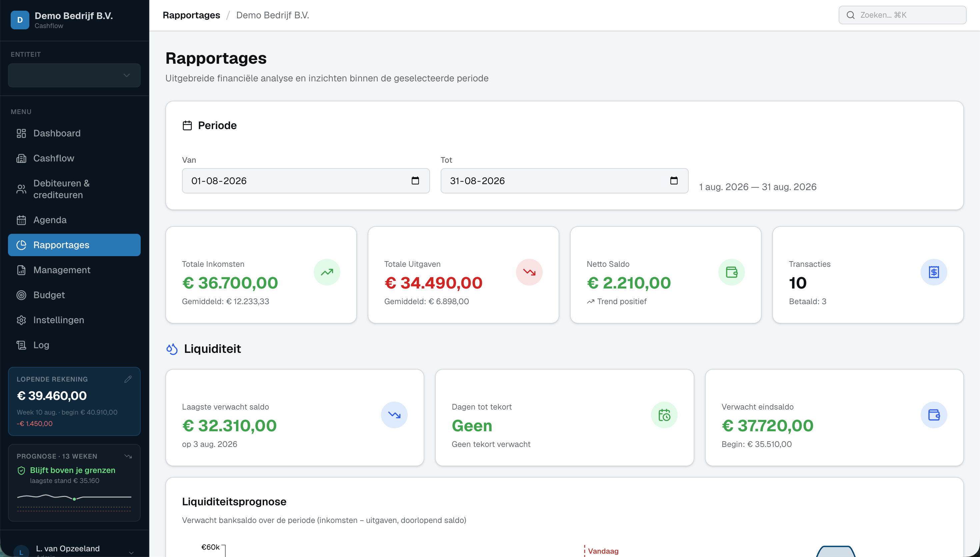This screenshot has height=557, width=980.
Task: Click the prognose sparkline chart
Action: click(74, 502)
